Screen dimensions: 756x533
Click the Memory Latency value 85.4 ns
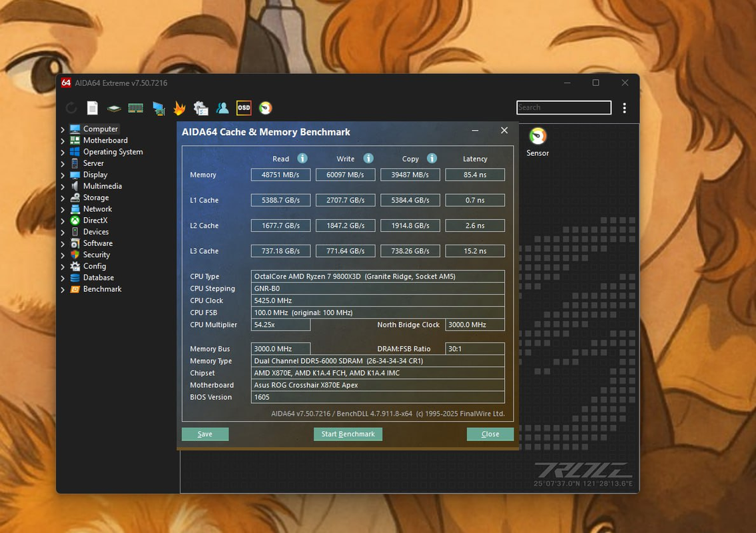(475, 175)
